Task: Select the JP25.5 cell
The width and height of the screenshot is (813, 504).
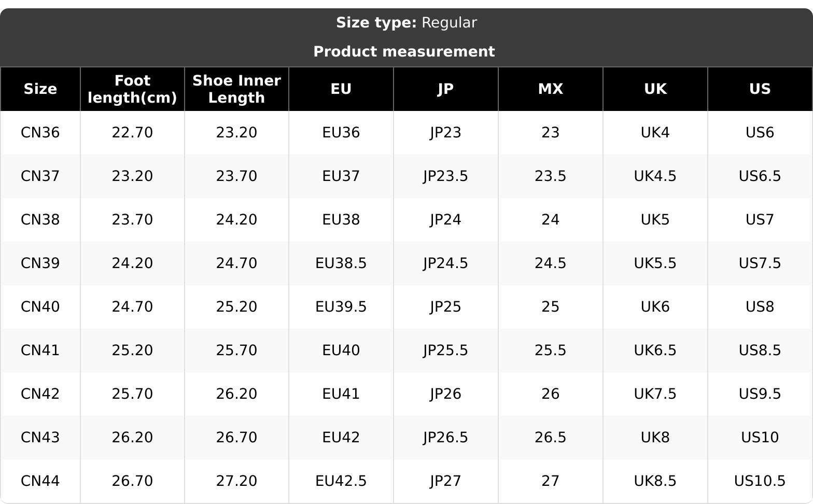Action: point(445,351)
